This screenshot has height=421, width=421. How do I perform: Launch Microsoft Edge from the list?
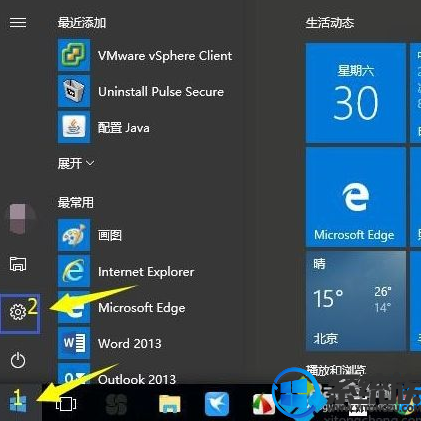click(x=122, y=308)
